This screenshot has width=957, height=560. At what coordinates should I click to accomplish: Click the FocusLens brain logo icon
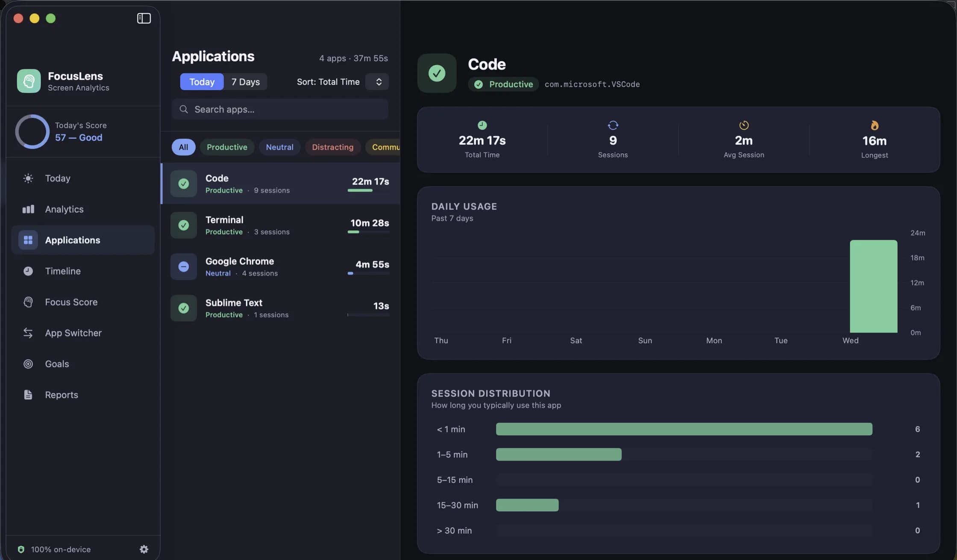click(29, 81)
